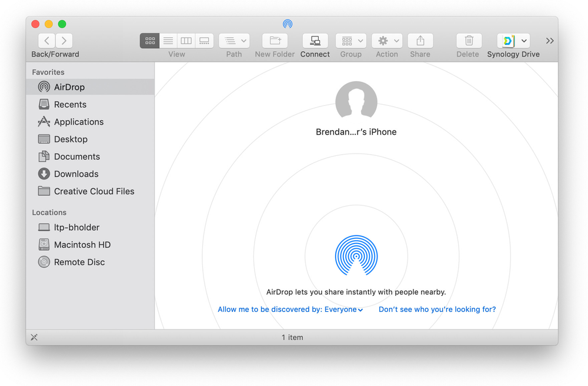Click the Brendan...r's iPhone label
Screen dimensions: 588x386
pos(356,132)
